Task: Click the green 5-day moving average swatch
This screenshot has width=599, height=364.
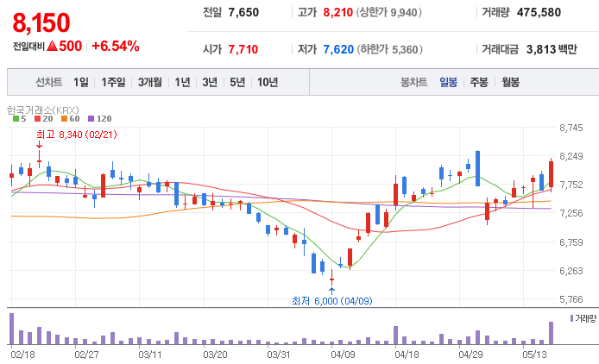Action: pyautogui.click(x=16, y=119)
